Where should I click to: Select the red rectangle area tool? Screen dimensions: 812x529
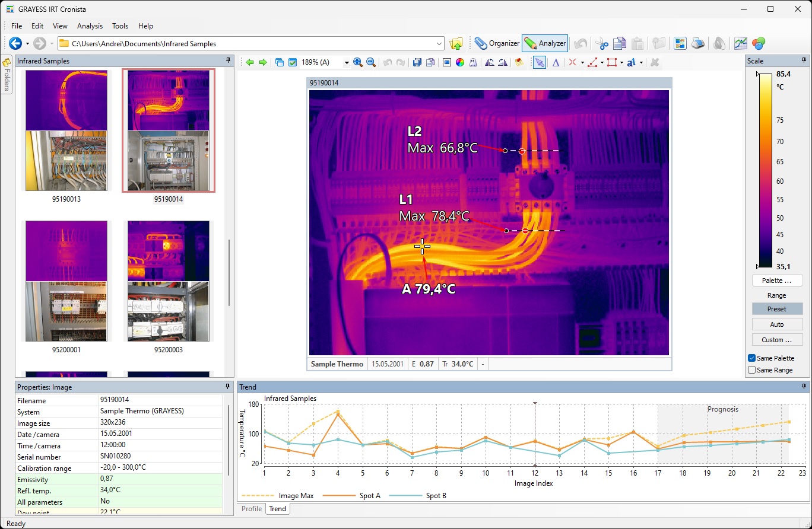(612, 62)
